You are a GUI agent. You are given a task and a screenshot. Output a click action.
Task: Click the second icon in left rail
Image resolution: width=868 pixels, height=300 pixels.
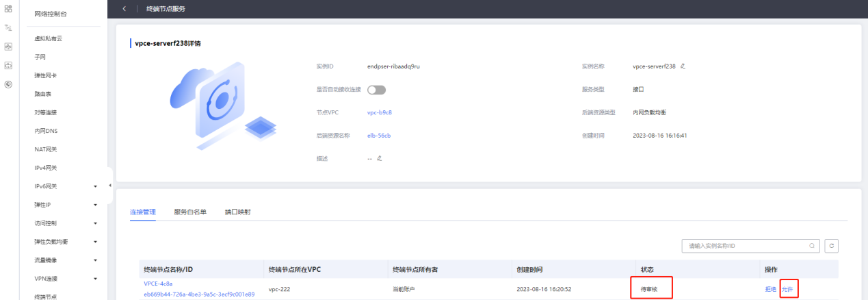click(x=8, y=28)
